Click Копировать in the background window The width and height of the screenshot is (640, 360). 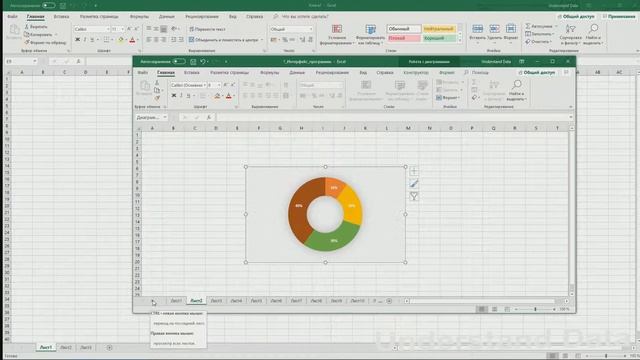click(x=39, y=35)
